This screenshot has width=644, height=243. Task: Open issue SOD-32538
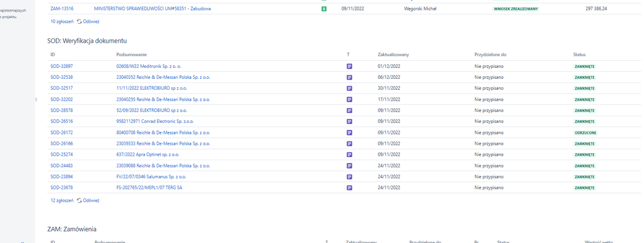click(61, 78)
